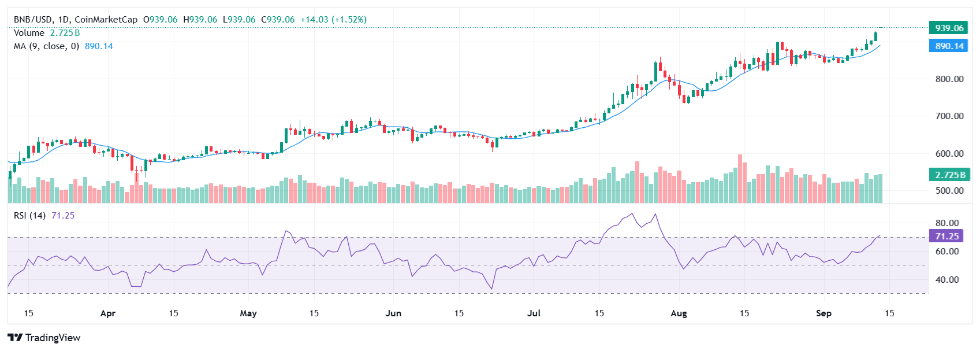This screenshot has width=980, height=351.
Task: Click the 2.725B volume value tag
Action: click(x=949, y=175)
